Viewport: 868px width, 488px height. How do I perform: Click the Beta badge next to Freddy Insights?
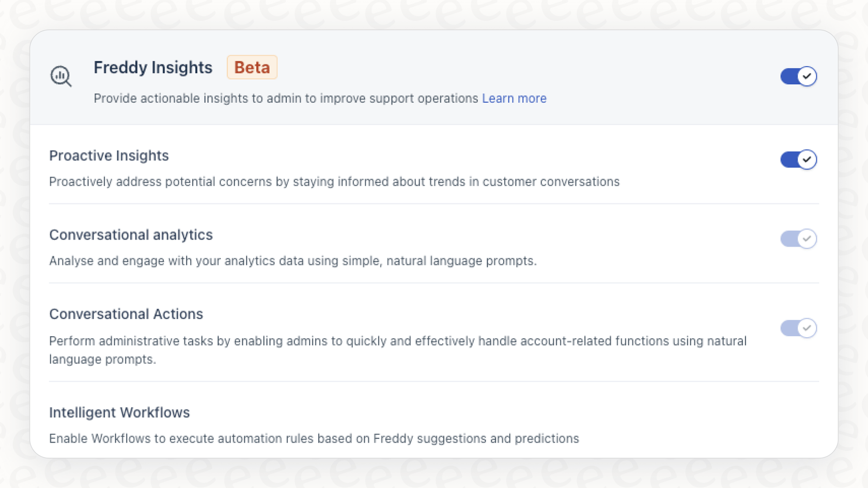click(x=252, y=67)
